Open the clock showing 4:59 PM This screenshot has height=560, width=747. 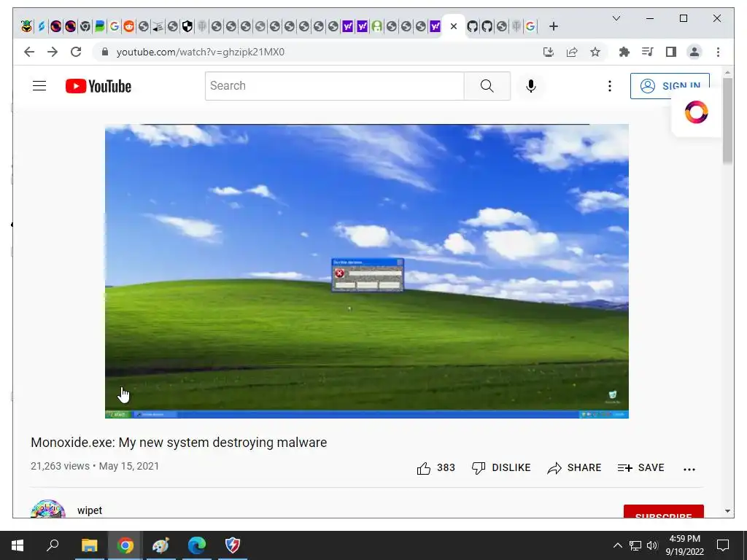(x=684, y=545)
